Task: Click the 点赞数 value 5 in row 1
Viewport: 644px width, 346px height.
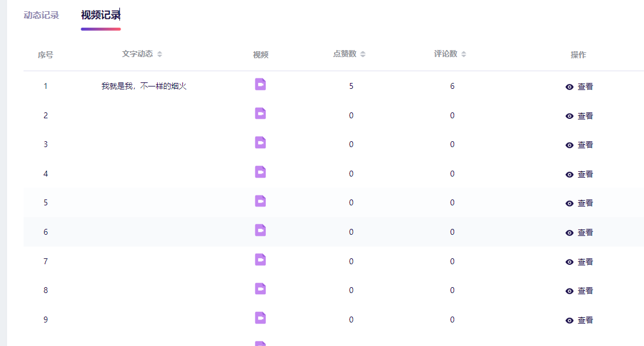Action: (351, 86)
